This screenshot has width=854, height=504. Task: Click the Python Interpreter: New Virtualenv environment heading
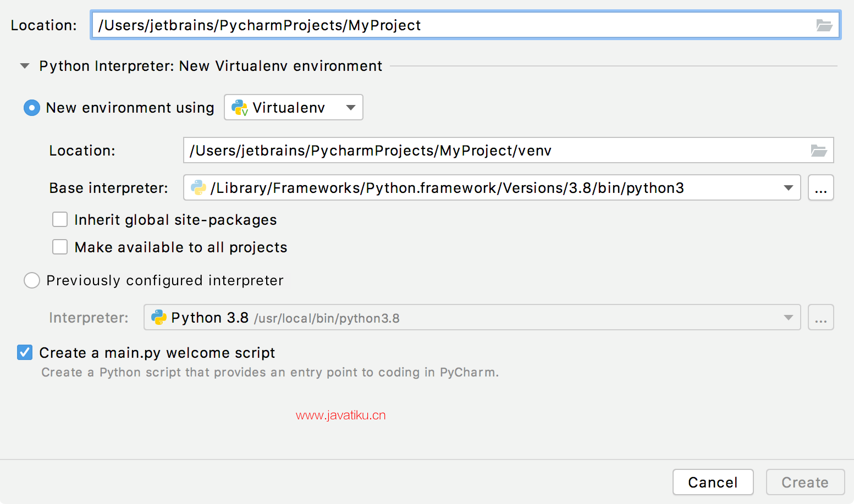211,66
